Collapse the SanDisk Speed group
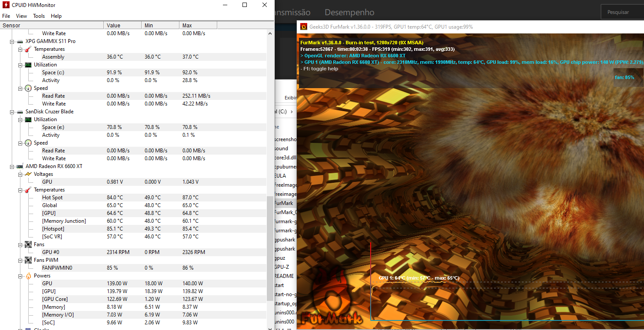The width and height of the screenshot is (644, 330). point(20,143)
